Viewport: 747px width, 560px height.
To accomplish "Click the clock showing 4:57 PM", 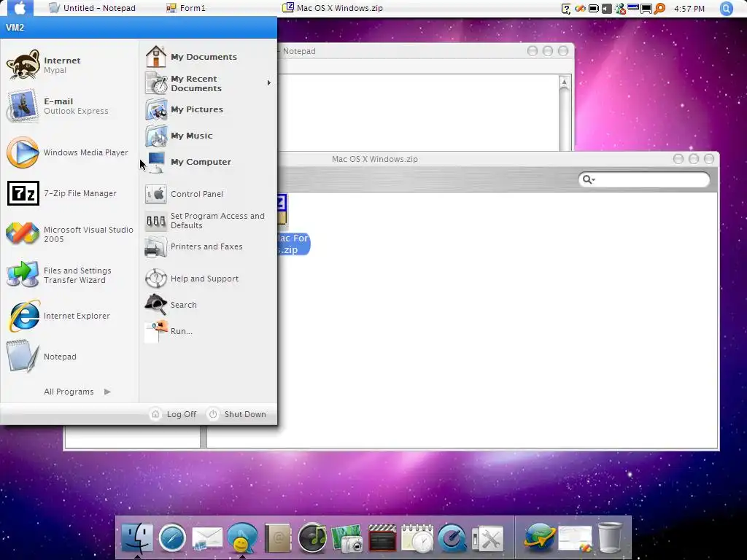I will [x=689, y=9].
